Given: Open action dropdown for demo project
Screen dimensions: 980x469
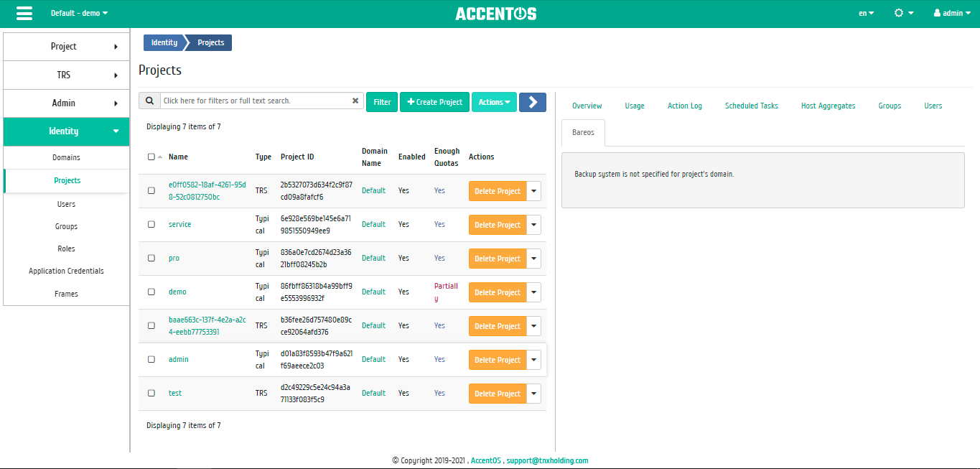Looking at the screenshot, I should [533, 292].
